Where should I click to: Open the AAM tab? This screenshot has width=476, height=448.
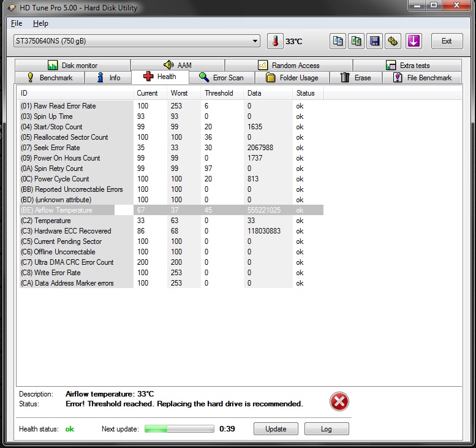point(178,66)
